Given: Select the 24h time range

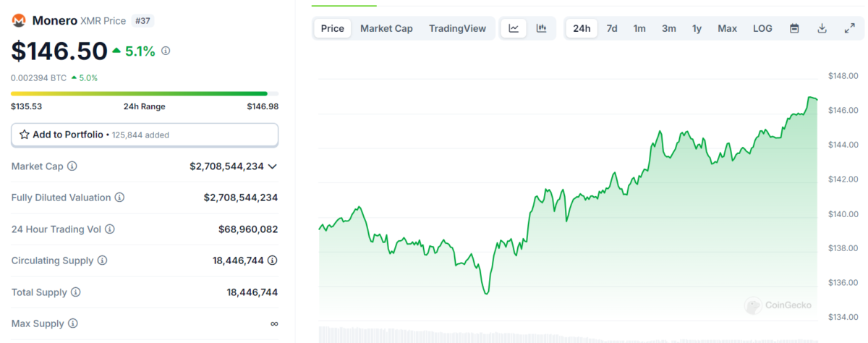Looking at the screenshot, I should [x=582, y=28].
